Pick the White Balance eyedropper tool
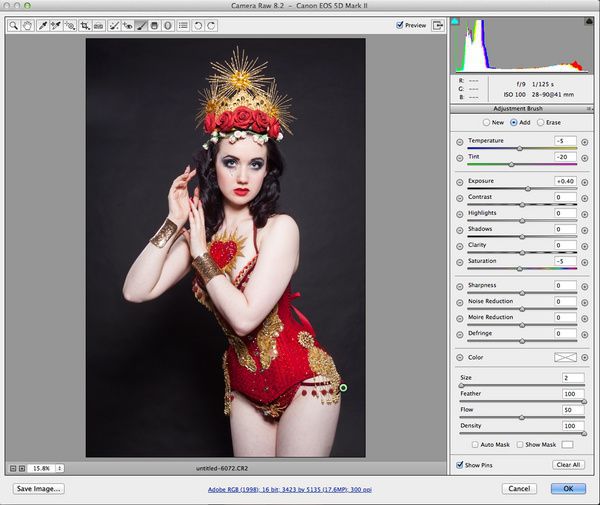This screenshot has height=505, width=600. point(43,25)
